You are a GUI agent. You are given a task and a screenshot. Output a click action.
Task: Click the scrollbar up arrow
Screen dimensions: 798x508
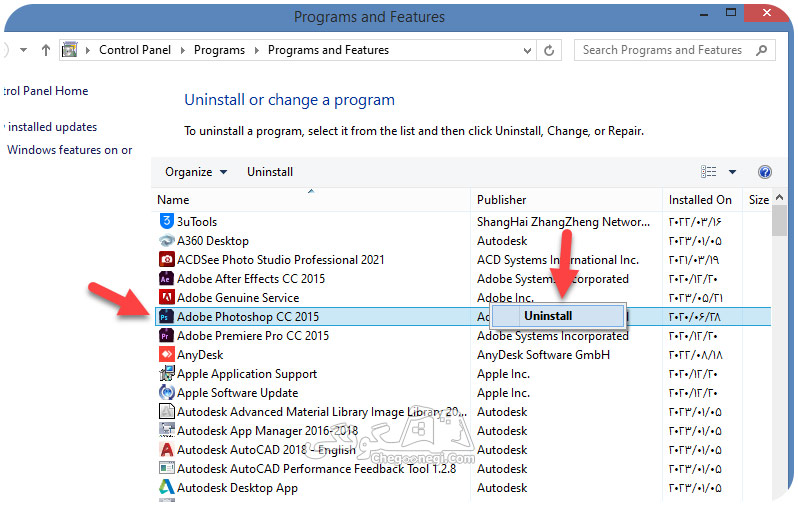(779, 197)
